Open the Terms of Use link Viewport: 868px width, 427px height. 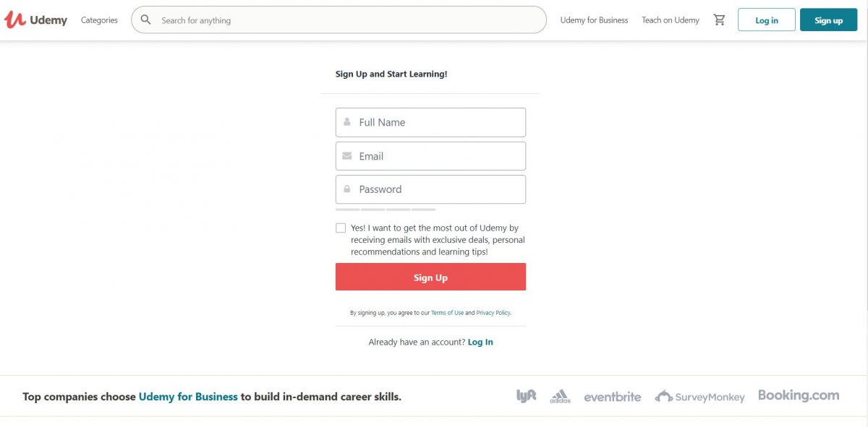click(448, 312)
